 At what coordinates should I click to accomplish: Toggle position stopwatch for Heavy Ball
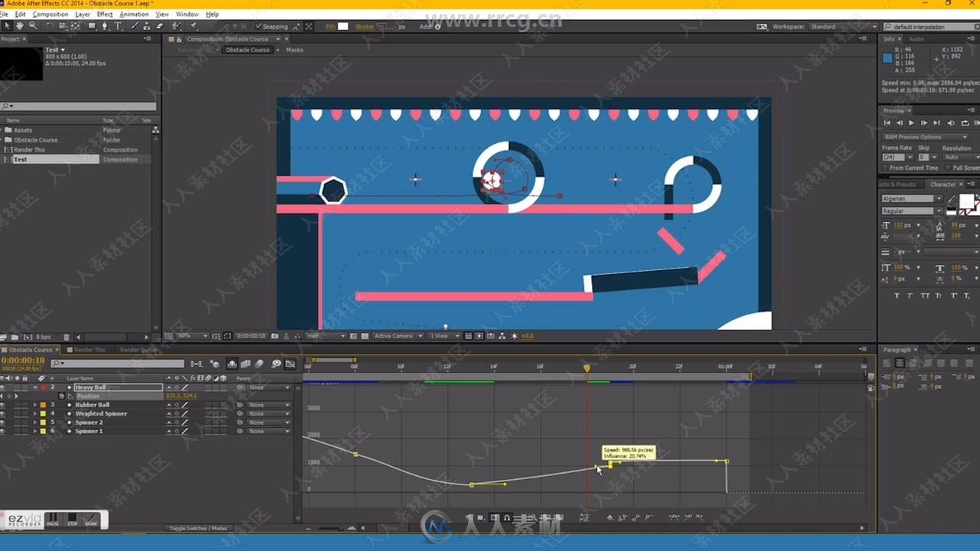tap(61, 396)
